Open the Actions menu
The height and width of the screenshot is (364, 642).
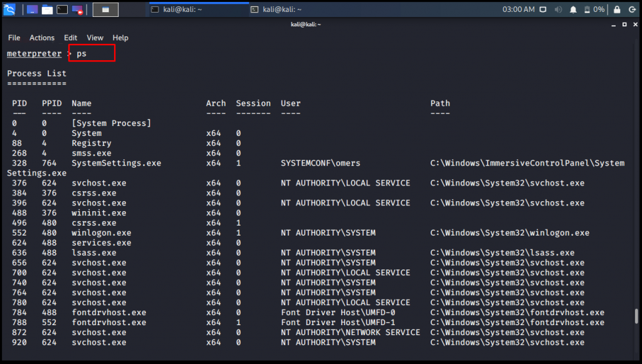pos(42,38)
